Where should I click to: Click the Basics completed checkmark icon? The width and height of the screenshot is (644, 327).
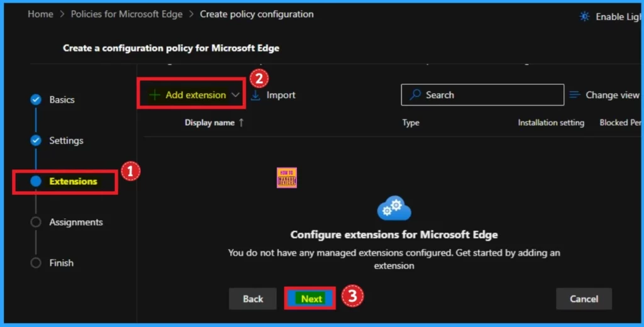36,99
